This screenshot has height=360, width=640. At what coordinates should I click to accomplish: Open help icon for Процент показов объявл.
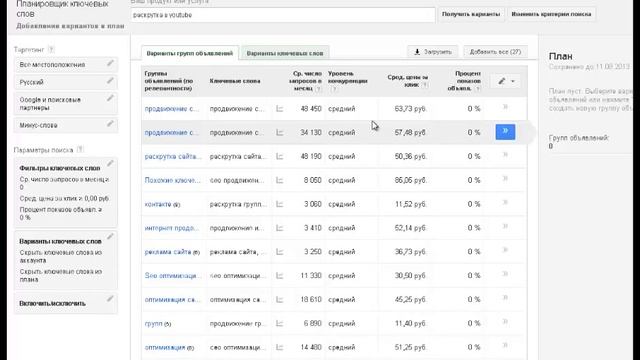pos(477,89)
